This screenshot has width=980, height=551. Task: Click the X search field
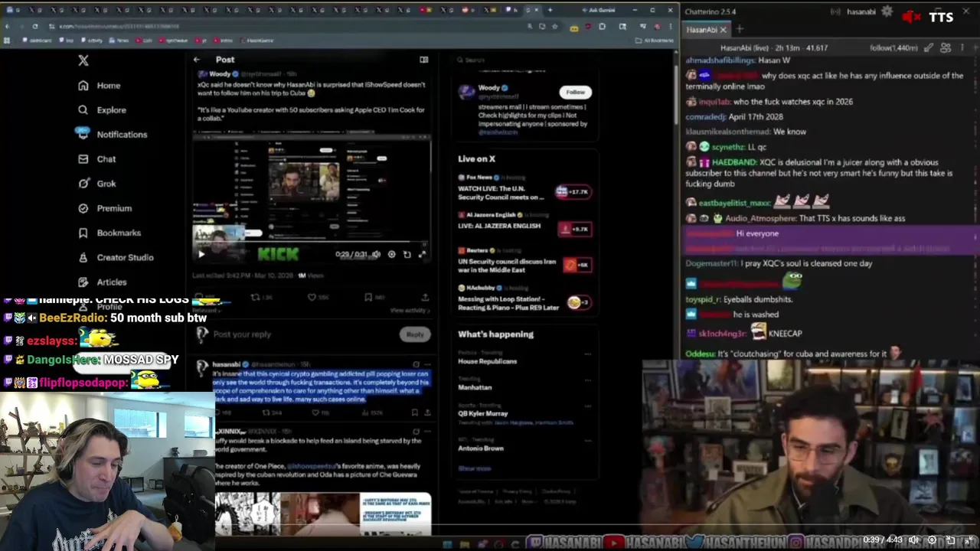(x=524, y=60)
